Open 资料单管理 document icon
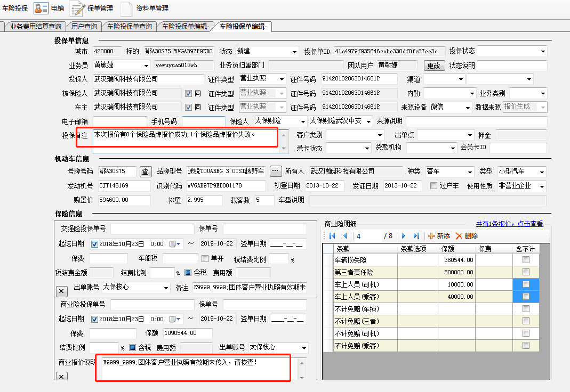The height and width of the screenshot is (392, 570). (126, 9)
